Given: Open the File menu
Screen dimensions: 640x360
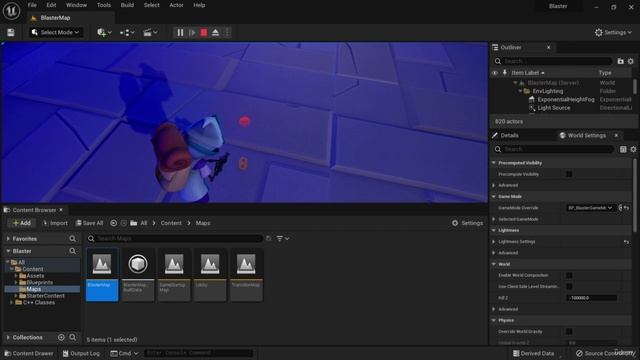Looking at the screenshot, I should click(32, 5).
